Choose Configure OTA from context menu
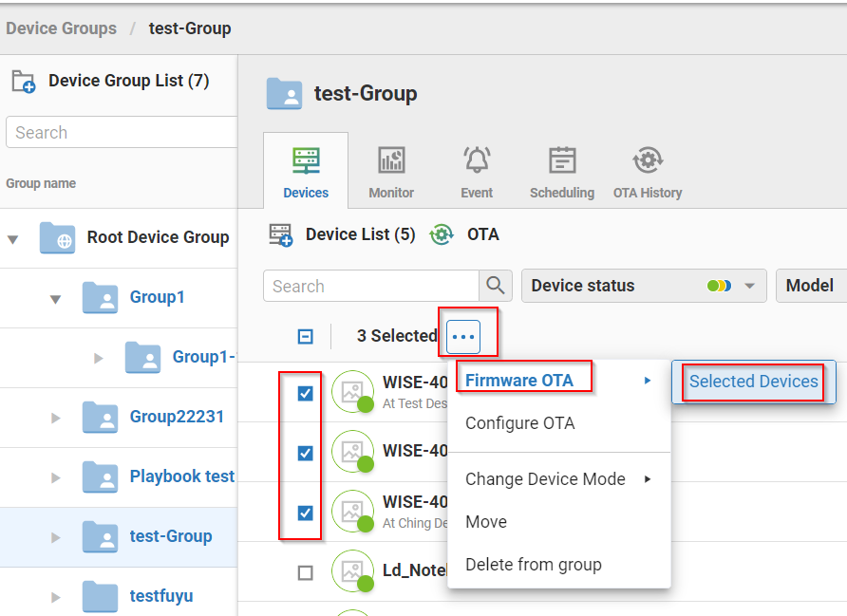This screenshot has width=847, height=616. point(519,423)
